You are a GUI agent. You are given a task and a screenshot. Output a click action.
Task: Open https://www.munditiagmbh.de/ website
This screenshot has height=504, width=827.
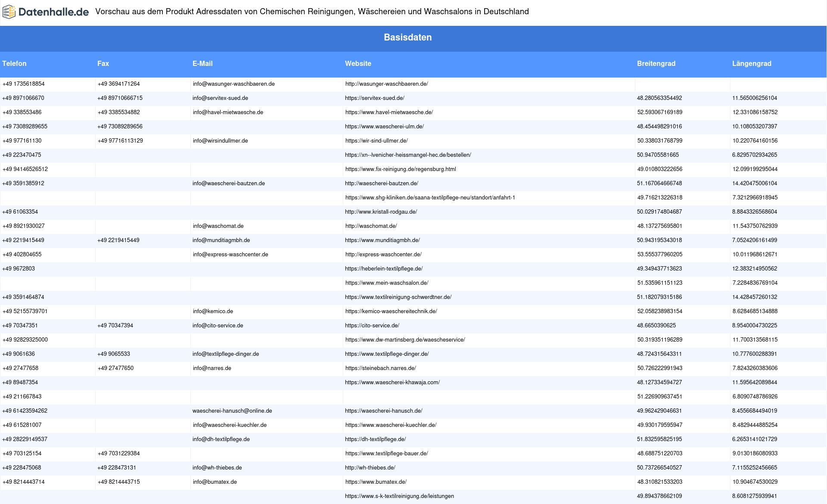(382, 240)
